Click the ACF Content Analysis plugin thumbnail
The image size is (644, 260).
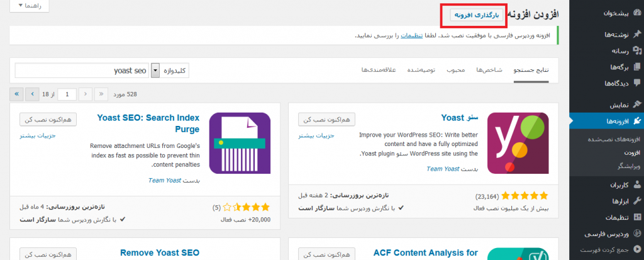pos(518,254)
